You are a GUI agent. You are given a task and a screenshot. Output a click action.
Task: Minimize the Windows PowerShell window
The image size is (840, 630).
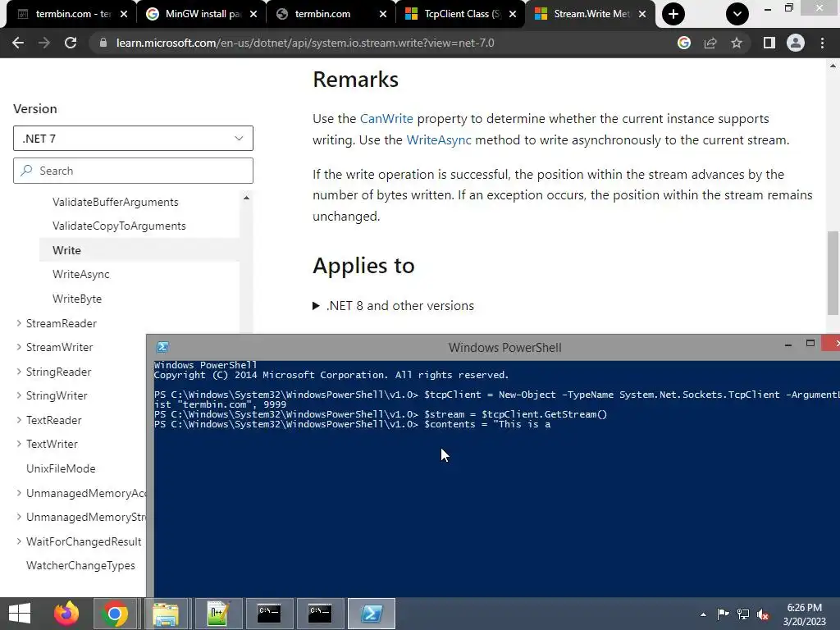788,345
